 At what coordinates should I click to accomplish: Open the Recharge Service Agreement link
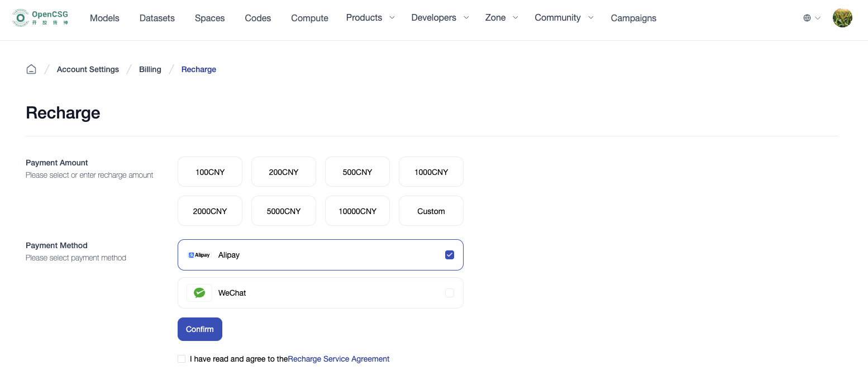click(x=338, y=359)
